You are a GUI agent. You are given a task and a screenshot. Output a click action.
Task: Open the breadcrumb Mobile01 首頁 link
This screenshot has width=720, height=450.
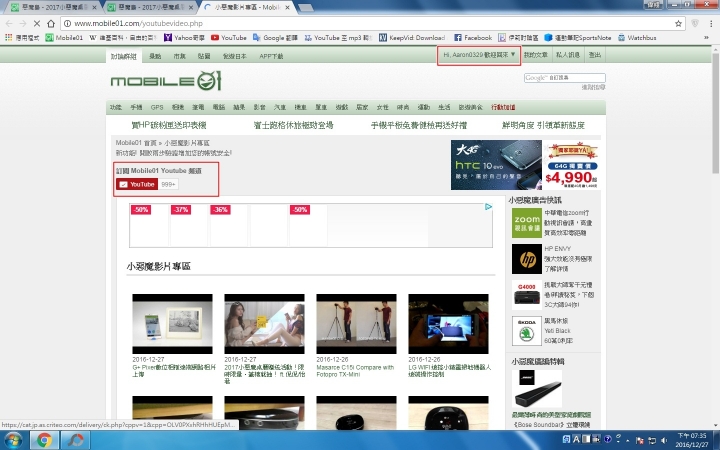point(136,143)
